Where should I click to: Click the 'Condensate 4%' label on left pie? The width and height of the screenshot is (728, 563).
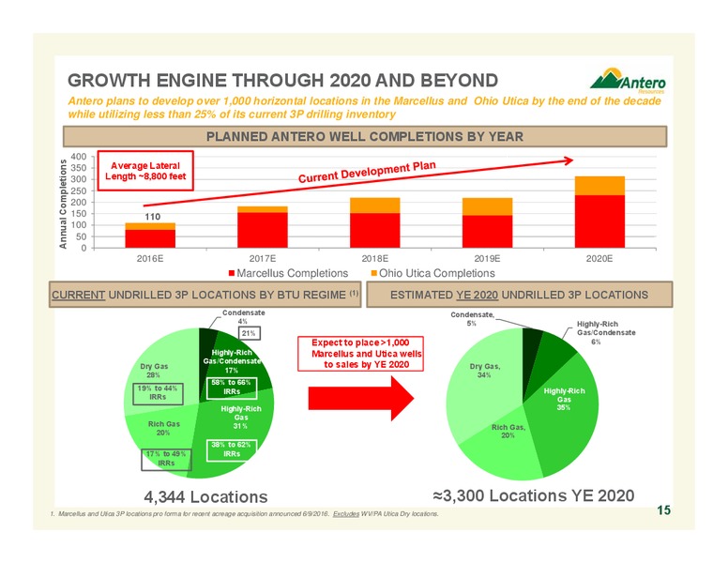[243, 317]
